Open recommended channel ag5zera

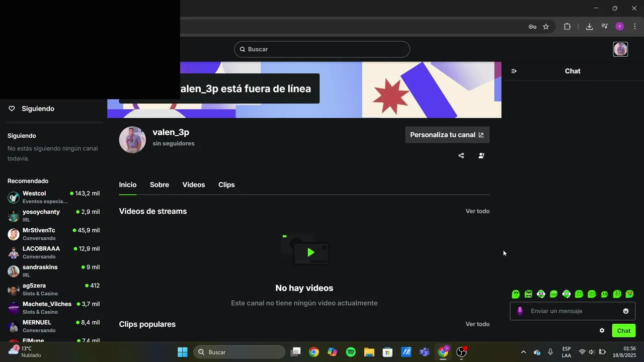pos(53,289)
